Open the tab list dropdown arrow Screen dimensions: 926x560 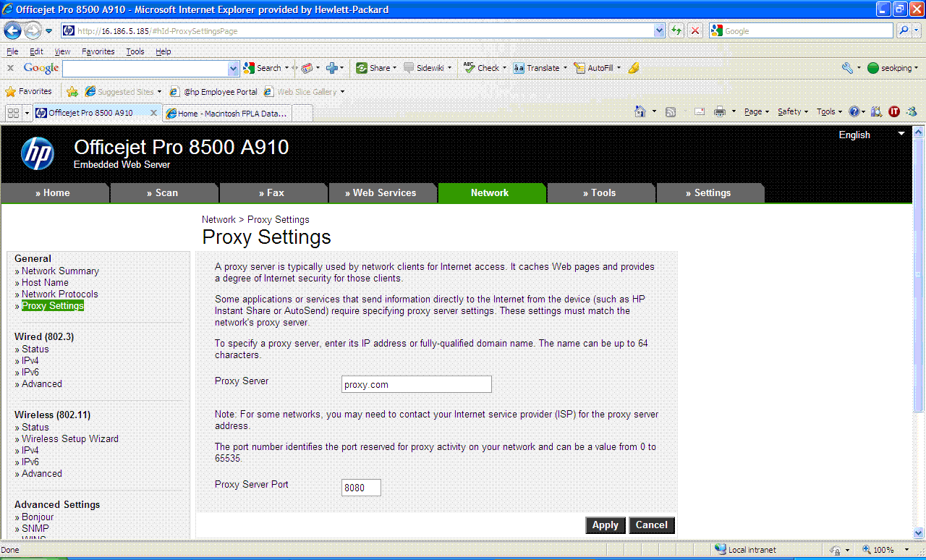coord(27,113)
